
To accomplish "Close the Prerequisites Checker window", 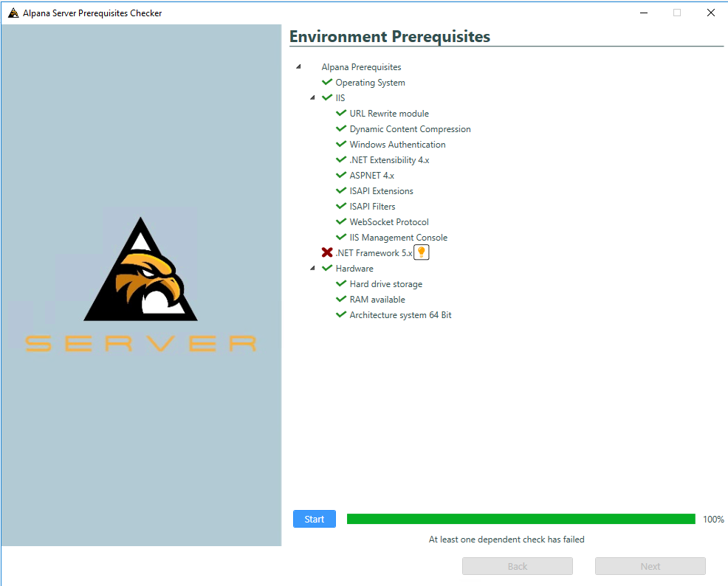I will point(711,13).
